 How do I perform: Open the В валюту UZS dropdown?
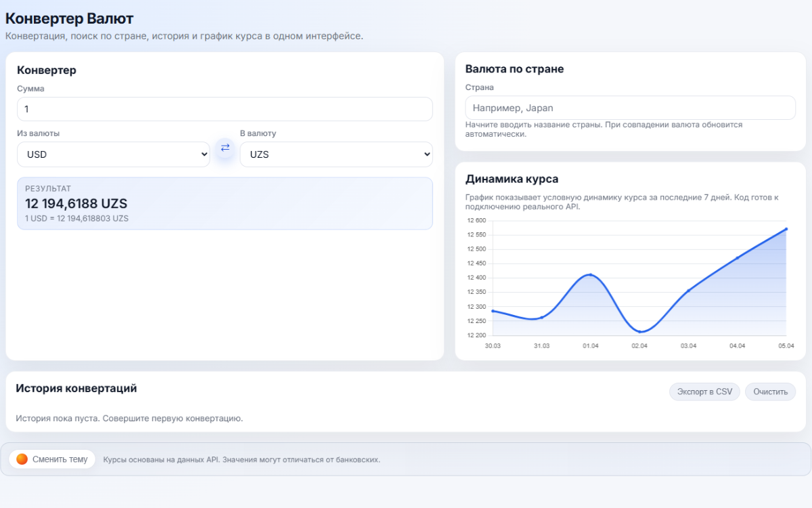[336, 154]
